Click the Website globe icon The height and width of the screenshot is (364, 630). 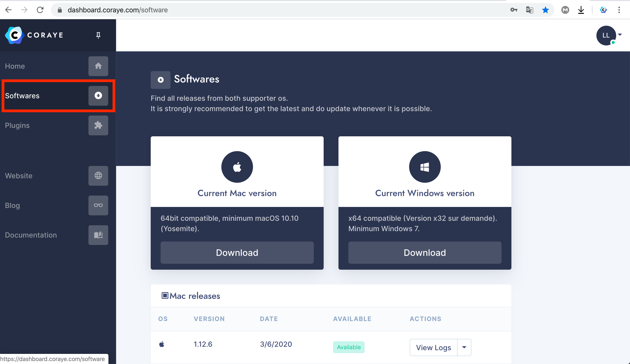tap(98, 176)
